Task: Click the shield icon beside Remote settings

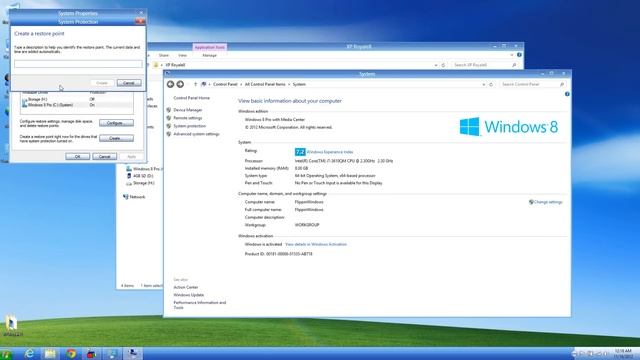Action: (169, 118)
